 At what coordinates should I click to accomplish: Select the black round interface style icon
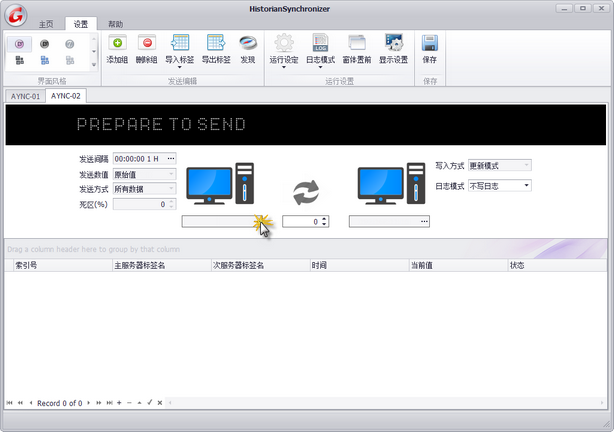(x=45, y=44)
